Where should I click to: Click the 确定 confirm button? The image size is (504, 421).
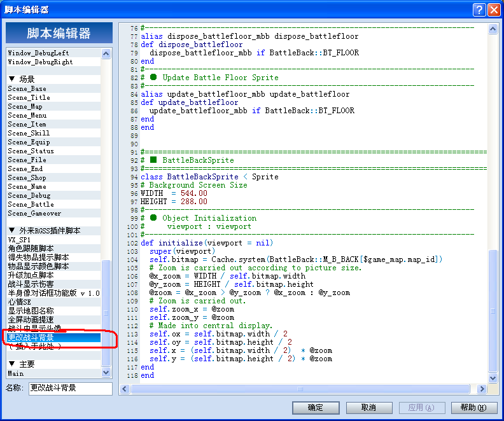pos(316,408)
